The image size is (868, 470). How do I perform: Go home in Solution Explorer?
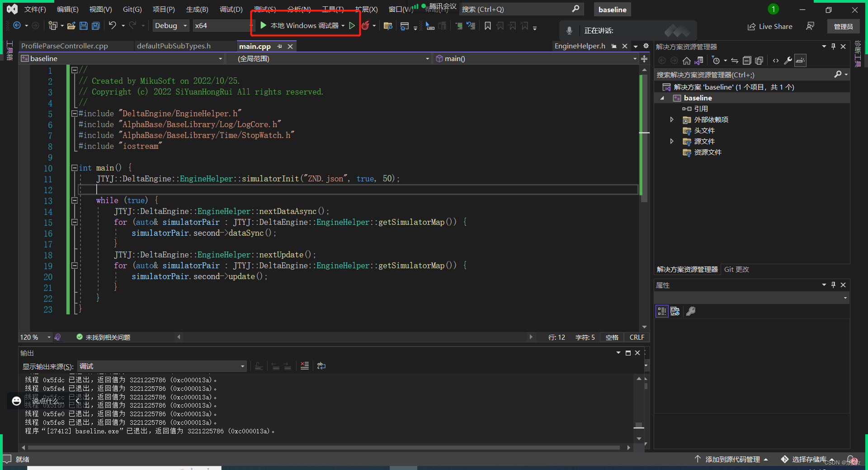[x=686, y=61]
